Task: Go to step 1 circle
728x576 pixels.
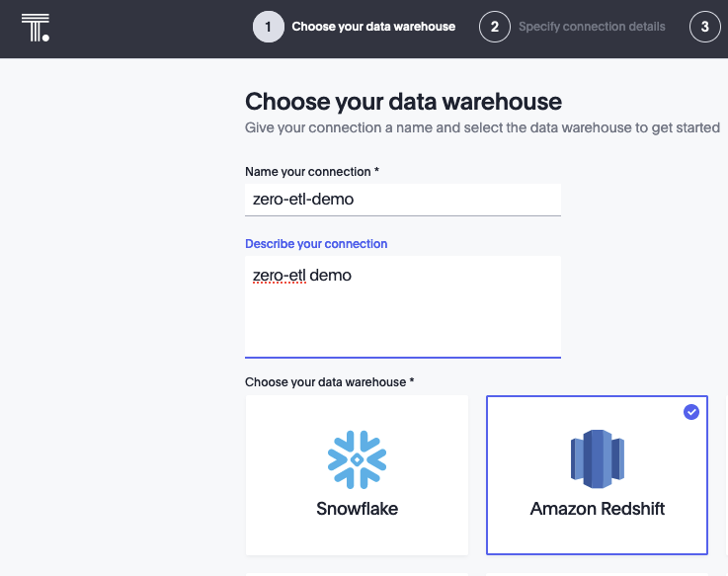Action: pyautogui.click(x=269, y=27)
